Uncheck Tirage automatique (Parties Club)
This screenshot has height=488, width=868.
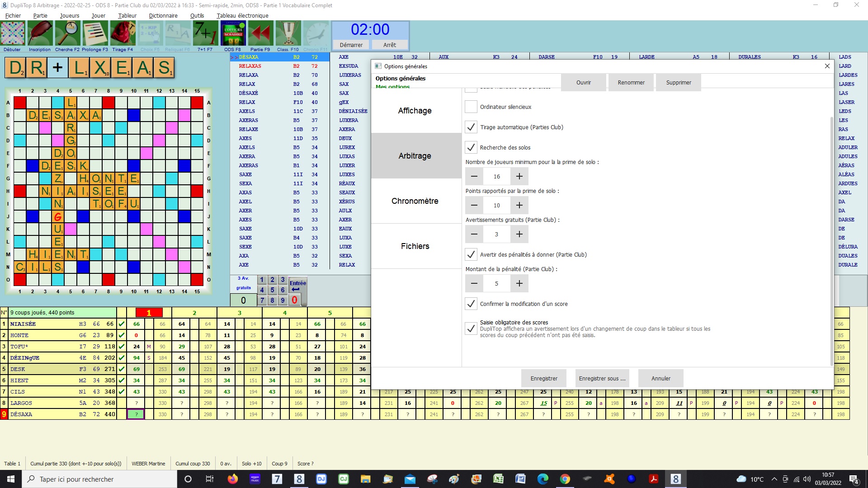pos(471,127)
